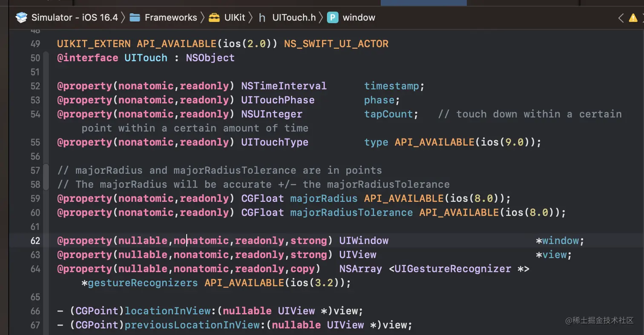Screen dimensions: 644x335
Task: Click the "view" property name on line 63
Action: click(554, 255)
